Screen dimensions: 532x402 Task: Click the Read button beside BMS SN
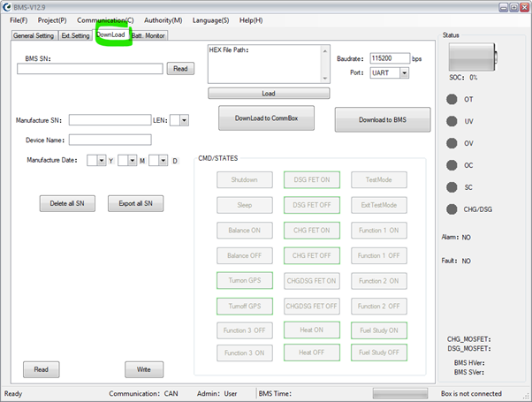180,69
